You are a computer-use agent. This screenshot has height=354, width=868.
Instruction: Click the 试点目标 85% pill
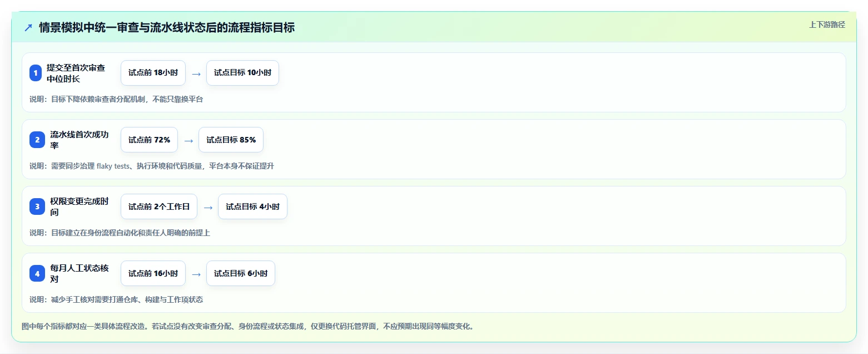231,140
